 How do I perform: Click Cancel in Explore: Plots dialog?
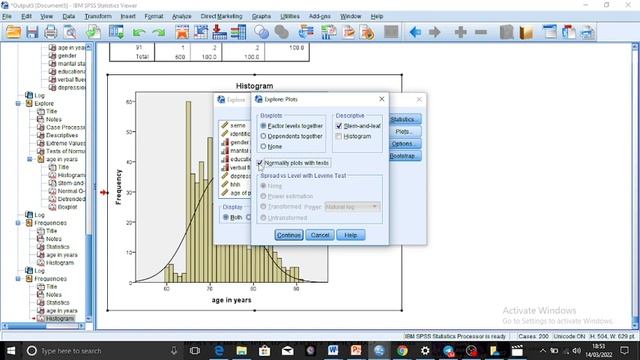(320, 235)
